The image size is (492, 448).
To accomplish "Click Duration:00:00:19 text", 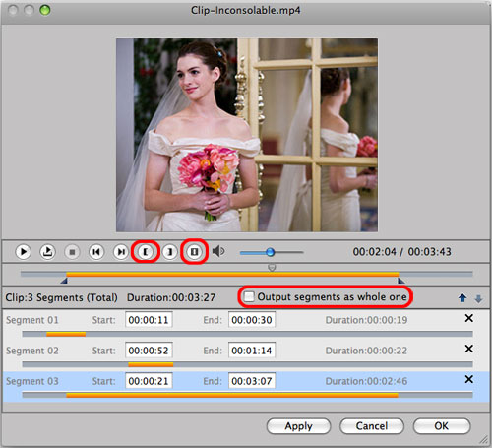I will [x=366, y=320].
